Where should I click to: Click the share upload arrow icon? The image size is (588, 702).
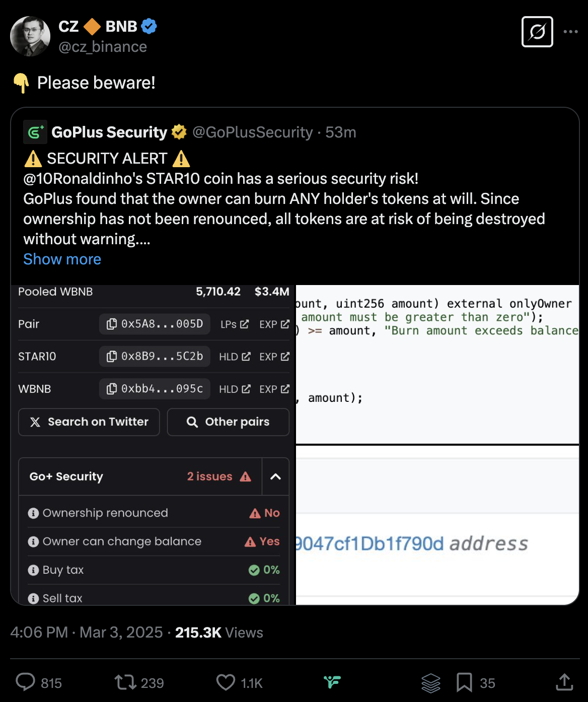click(x=565, y=682)
